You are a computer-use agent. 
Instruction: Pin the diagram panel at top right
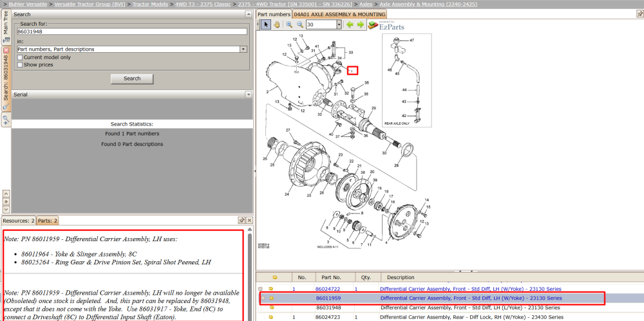[639, 14]
